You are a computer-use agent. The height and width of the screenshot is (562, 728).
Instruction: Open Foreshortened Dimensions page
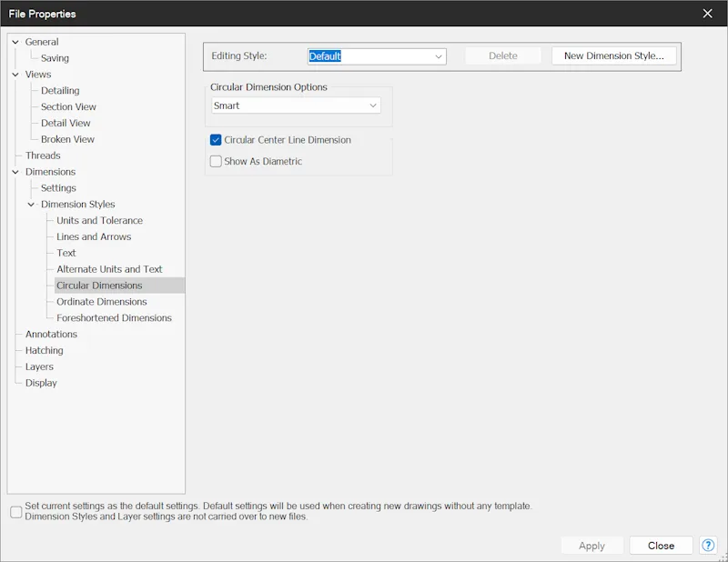114,318
